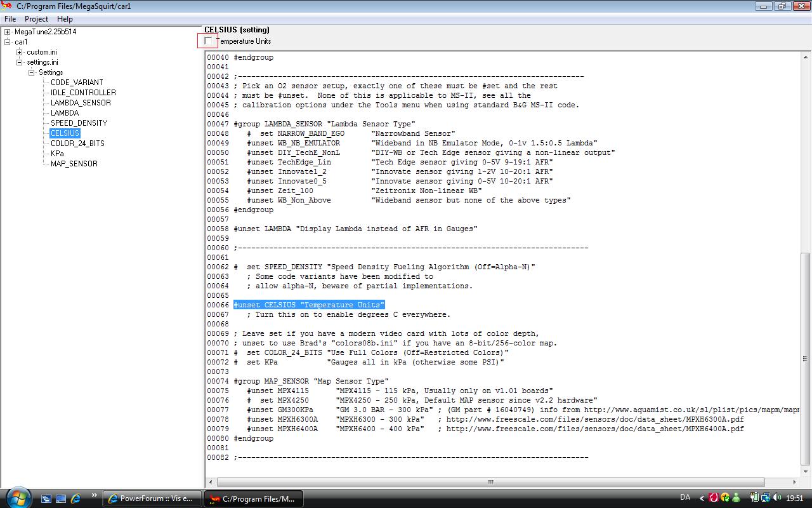Click the line 'set MPX4250' in MAP_SENSOR group
The image size is (812, 508).
[x=422, y=400]
